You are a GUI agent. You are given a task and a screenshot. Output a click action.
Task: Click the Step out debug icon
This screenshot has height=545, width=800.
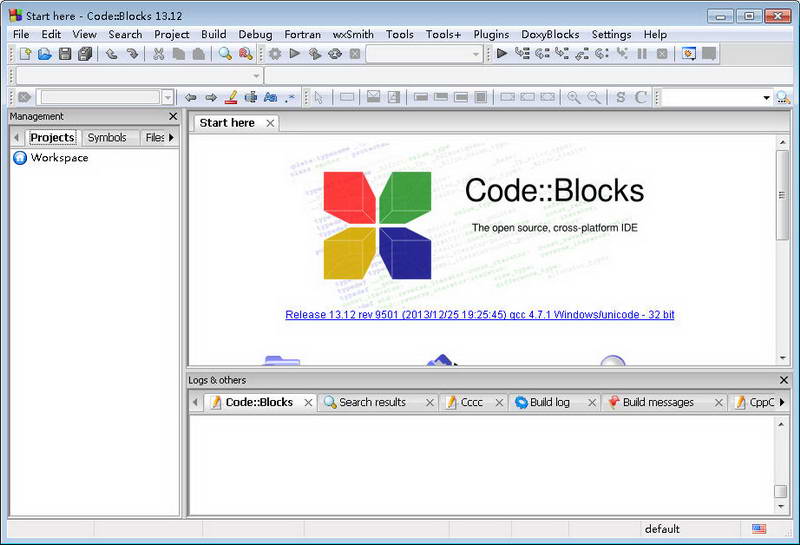[x=582, y=54]
